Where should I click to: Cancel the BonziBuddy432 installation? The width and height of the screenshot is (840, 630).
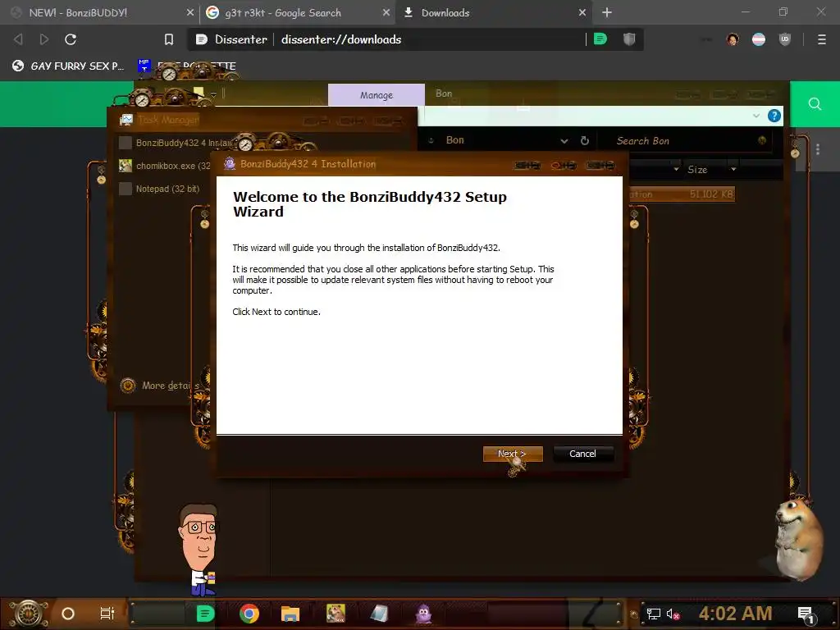click(x=582, y=454)
